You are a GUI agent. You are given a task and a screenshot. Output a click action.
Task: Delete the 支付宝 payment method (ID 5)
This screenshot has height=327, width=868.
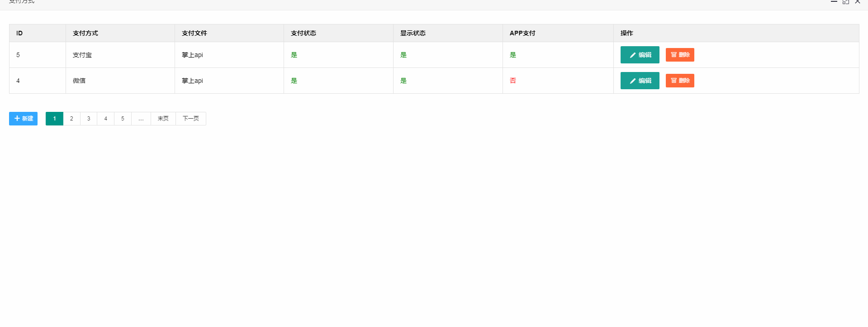(679, 55)
